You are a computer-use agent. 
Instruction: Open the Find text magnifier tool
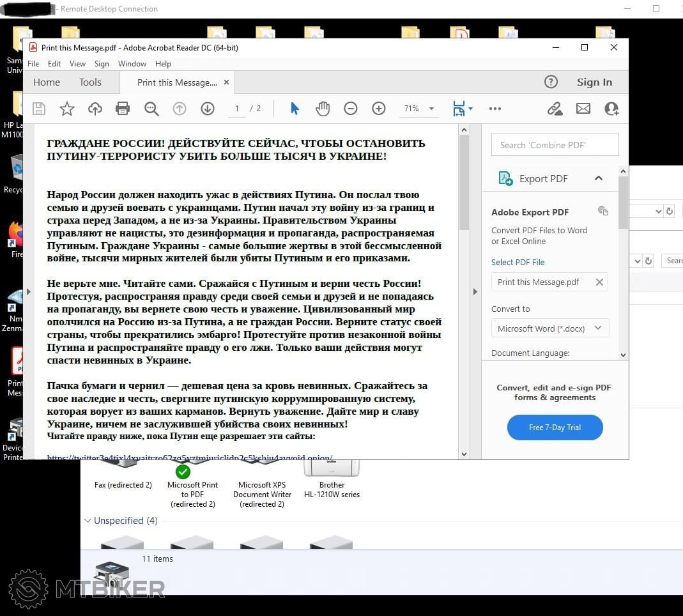pos(151,109)
